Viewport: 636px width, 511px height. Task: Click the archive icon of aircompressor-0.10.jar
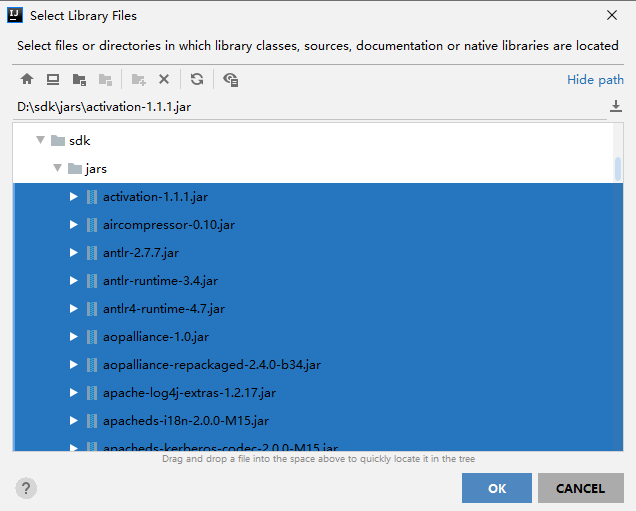pos(92,225)
